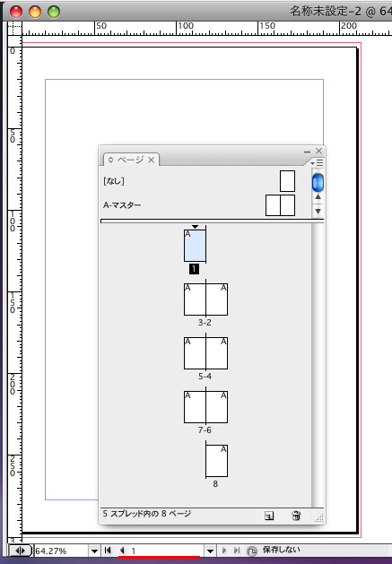
Task: Delete selected pages with the trash icon
Action: click(296, 516)
